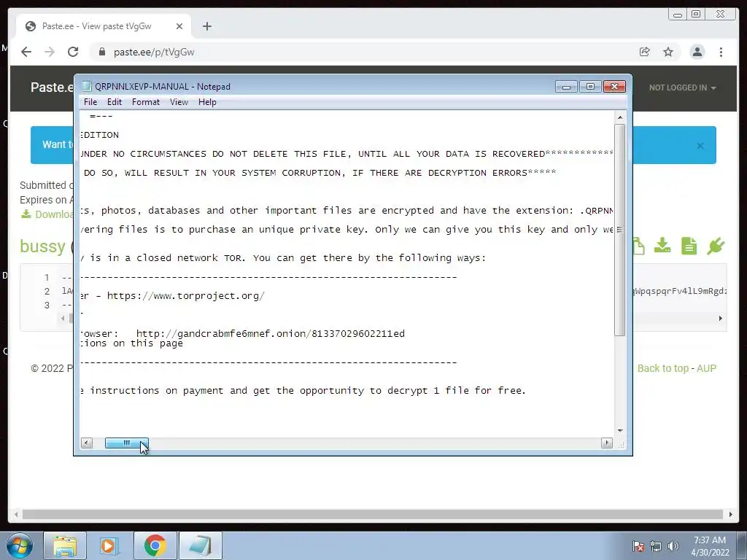The height and width of the screenshot is (560, 747).
Task: Open the Chrome profile icon
Action: coord(697,52)
